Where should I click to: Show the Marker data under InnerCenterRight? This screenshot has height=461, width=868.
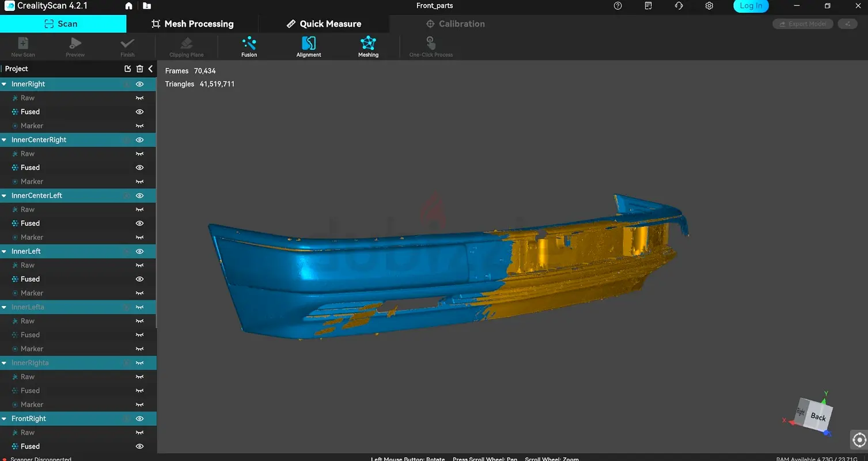[x=139, y=182]
